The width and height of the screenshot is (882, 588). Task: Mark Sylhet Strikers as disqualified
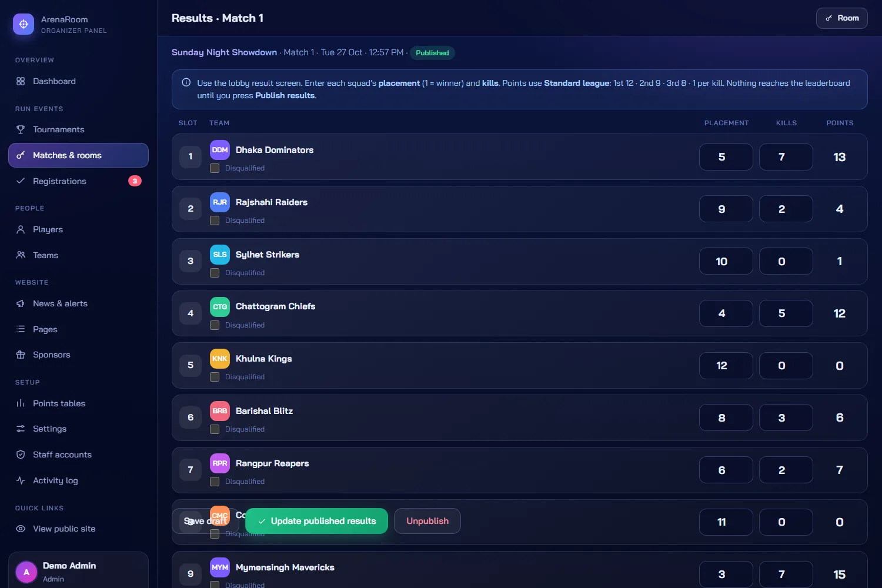[x=215, y=273]
